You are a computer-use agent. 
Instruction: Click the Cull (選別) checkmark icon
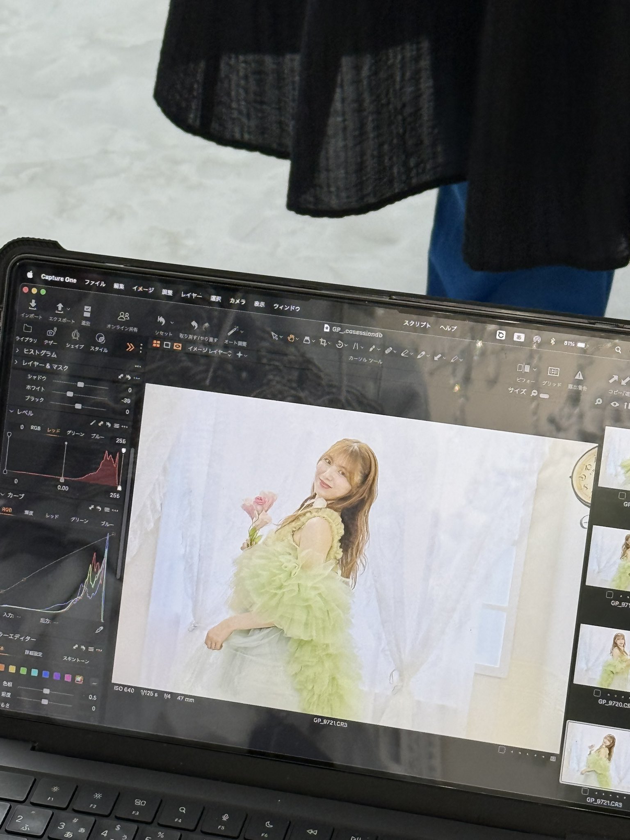(87, 311)
